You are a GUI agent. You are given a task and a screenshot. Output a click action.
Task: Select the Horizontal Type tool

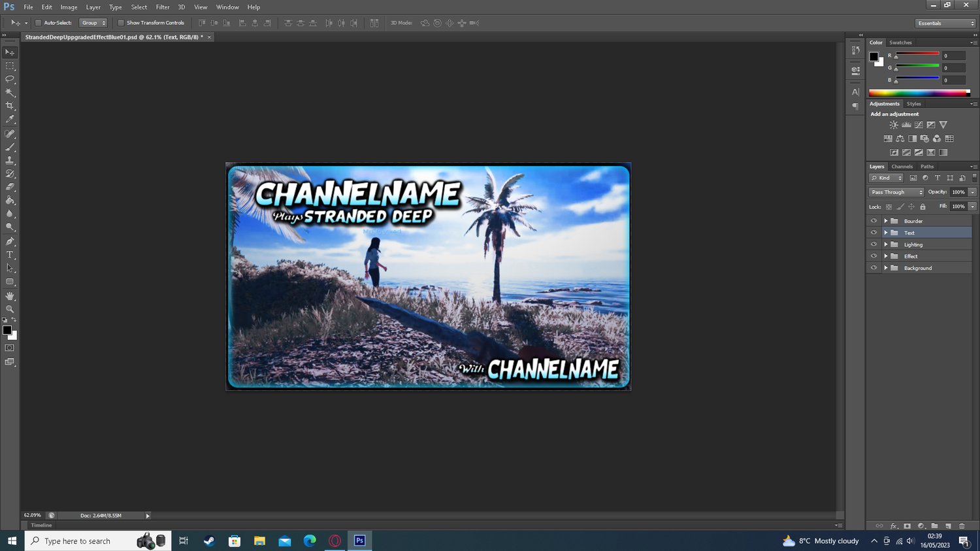click(x=10, y=255)
